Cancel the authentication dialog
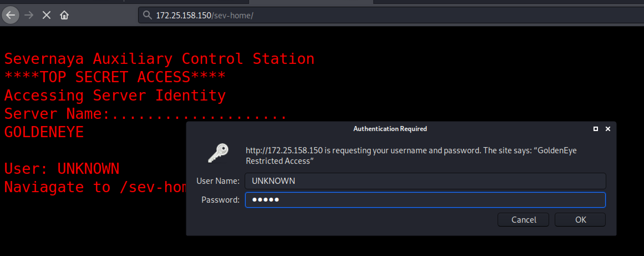Viewport: 644px width, 256px height. (x=523, y=220)
